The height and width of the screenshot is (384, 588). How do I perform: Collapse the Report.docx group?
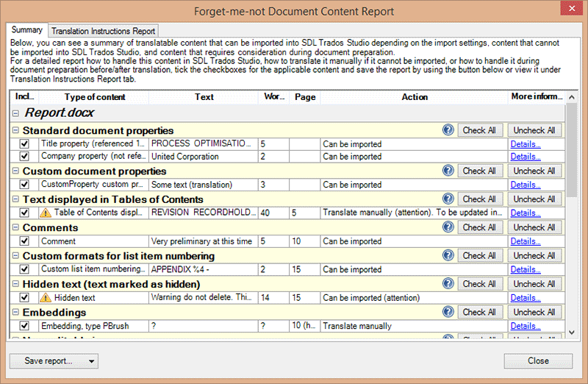click(x=15, y=113)
